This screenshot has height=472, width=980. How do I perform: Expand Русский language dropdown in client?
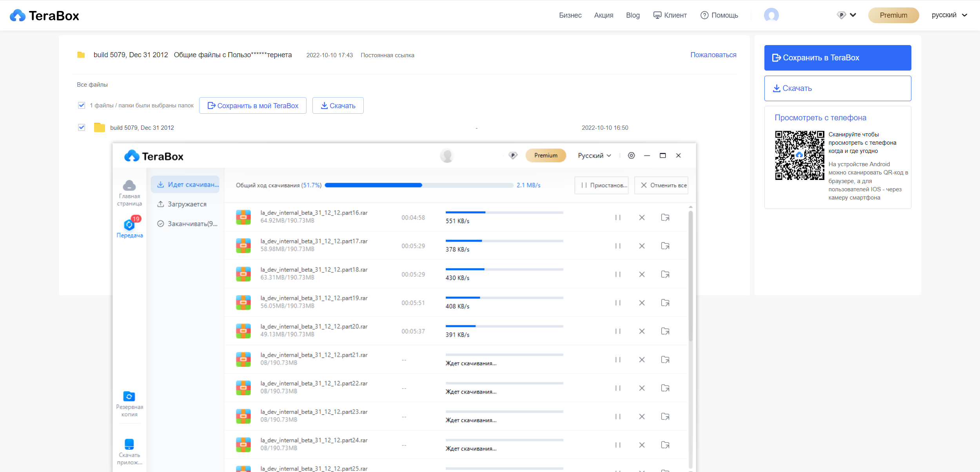594,156
